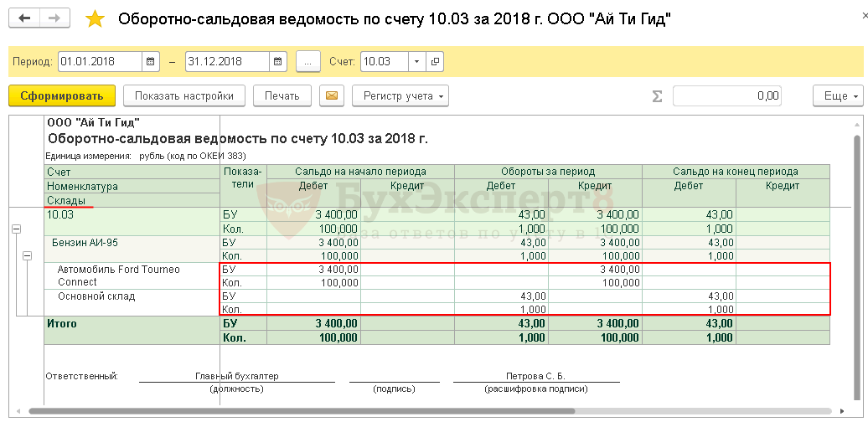Open the account 10.03 dropdown list

416,62
